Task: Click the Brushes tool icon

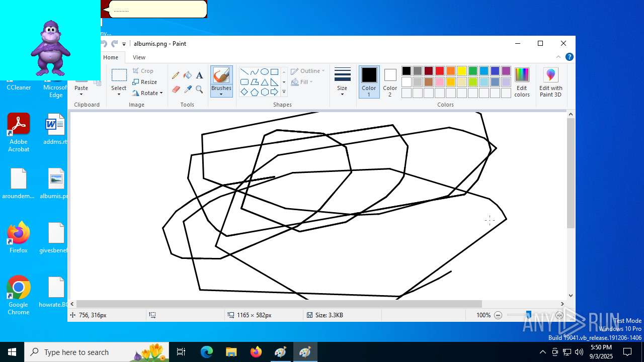Action: click(221, 75)
